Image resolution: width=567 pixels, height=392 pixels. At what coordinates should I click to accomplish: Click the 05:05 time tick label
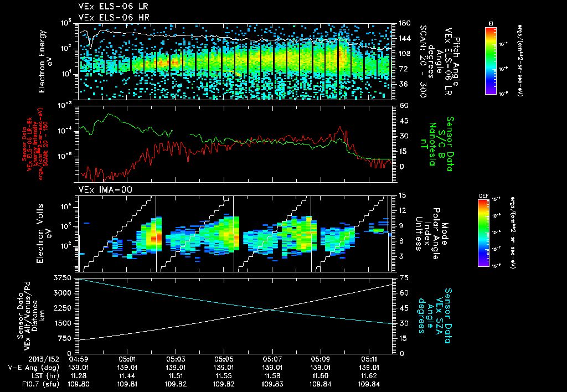[x=224, y=360]
